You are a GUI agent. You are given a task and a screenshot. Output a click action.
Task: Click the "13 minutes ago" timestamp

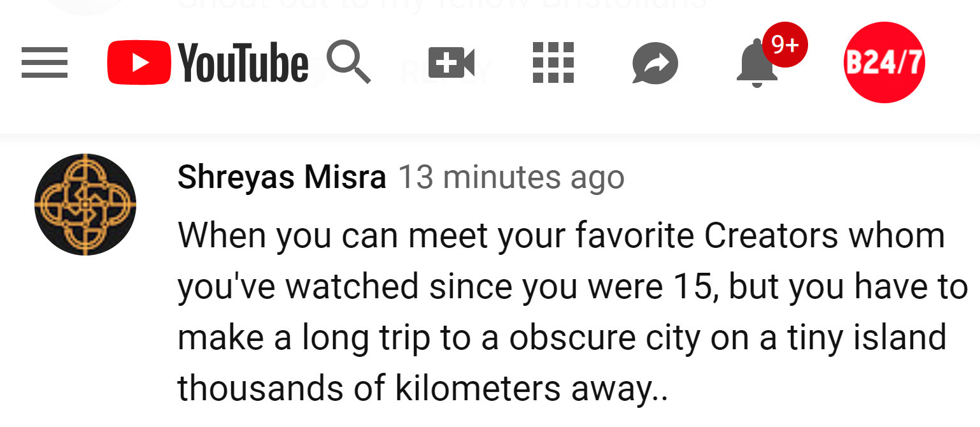tap(511, 177)
